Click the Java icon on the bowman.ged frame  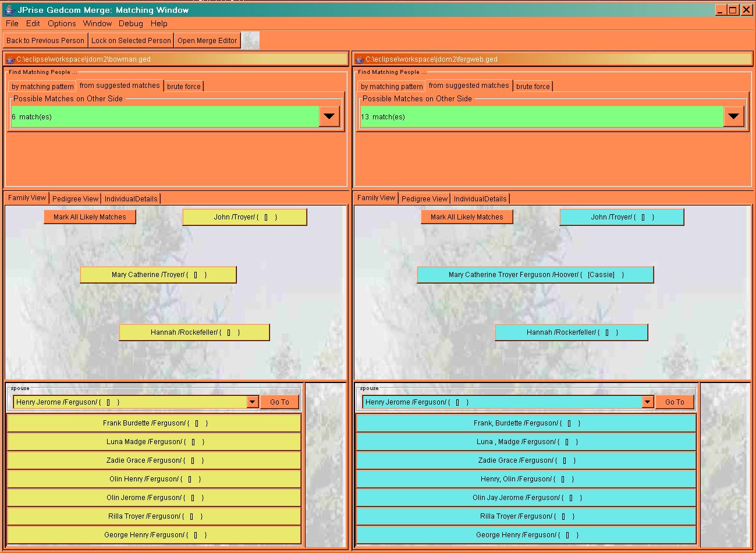[10, 59]
